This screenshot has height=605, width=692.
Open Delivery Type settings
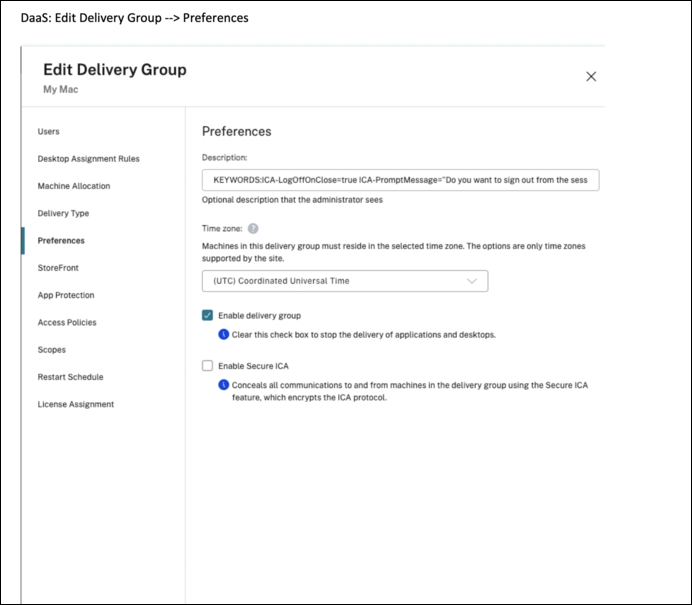pyautogui.click(x=63, y=213)
